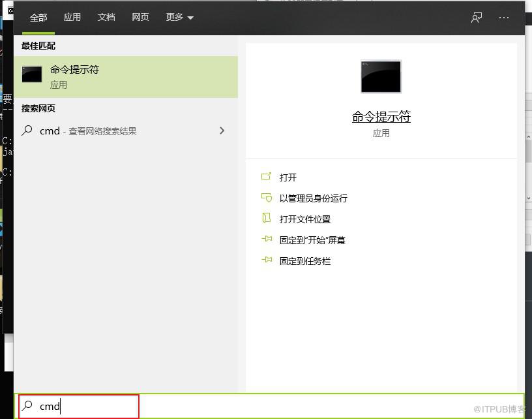532x419 pixels.
Task: Select 命令提示符 best match result
Action: tap(126, 77)
